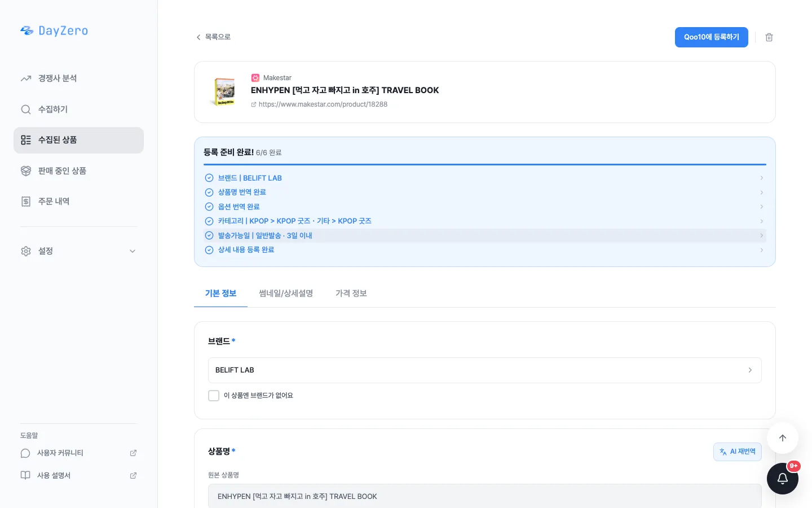Viewport: 812px width, 508px height.
Task: Open the BELIFT LAB brand selector
Action: pyautogui.click(x=485, y=370)
